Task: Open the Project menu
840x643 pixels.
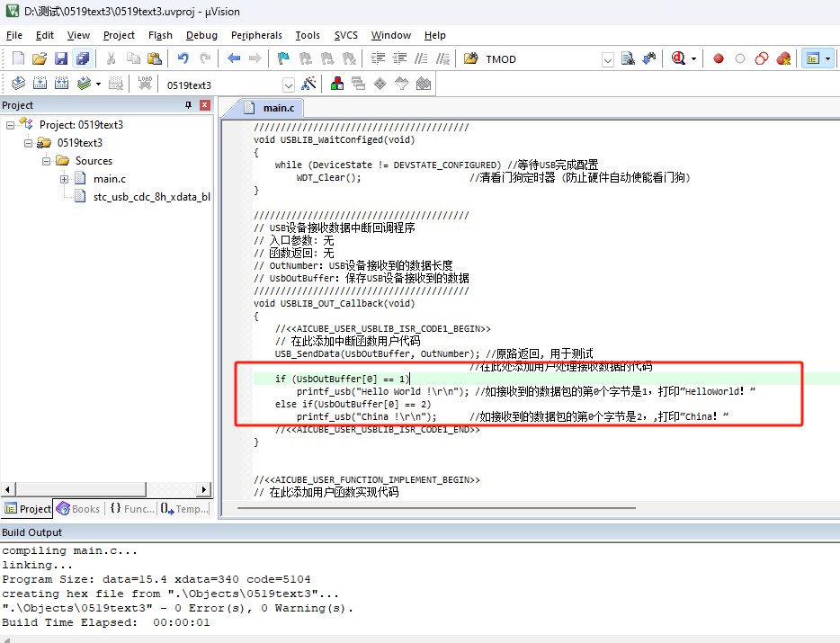Action: click(119, 35)
